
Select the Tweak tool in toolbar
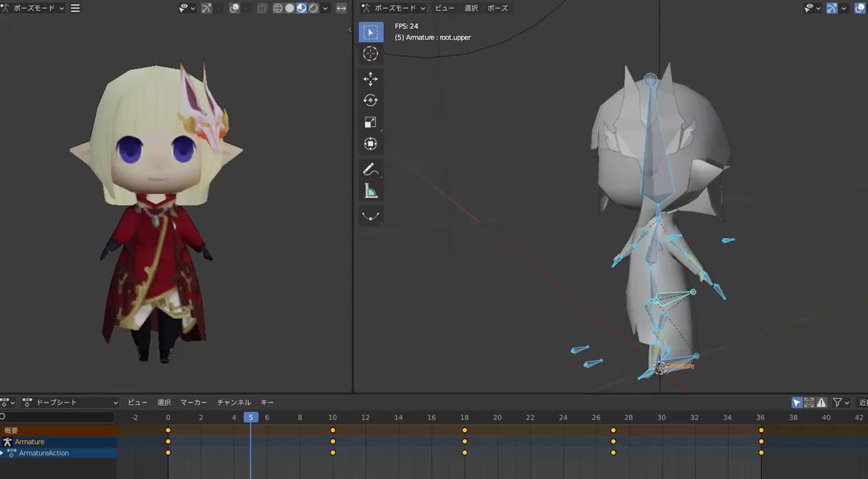[371, 32]
